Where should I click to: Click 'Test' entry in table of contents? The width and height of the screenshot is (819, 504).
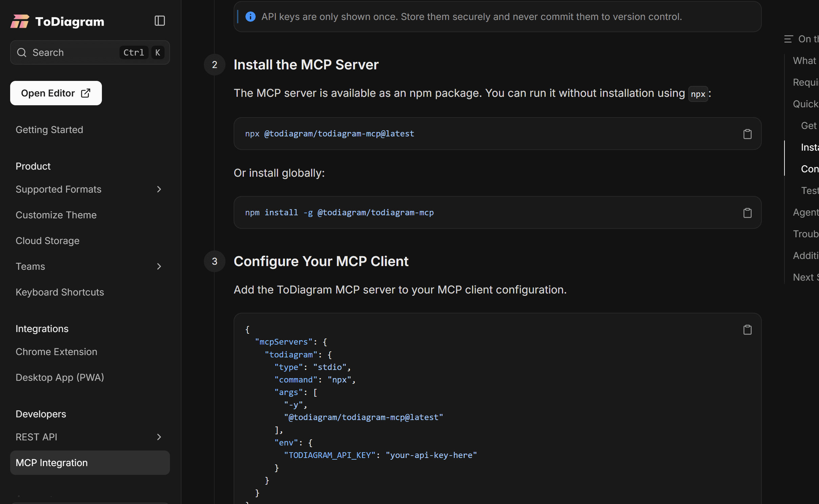[810, 191]
